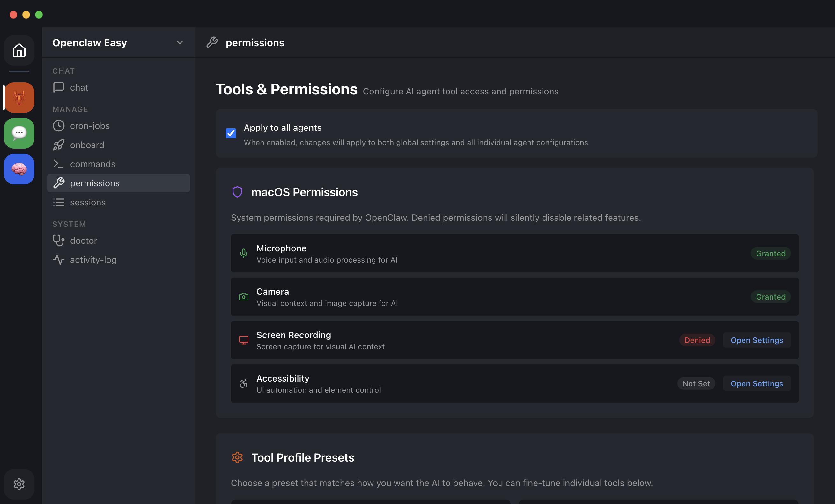Select the lobster agent avatar
The image size is (835, 504).
[18, 98]
